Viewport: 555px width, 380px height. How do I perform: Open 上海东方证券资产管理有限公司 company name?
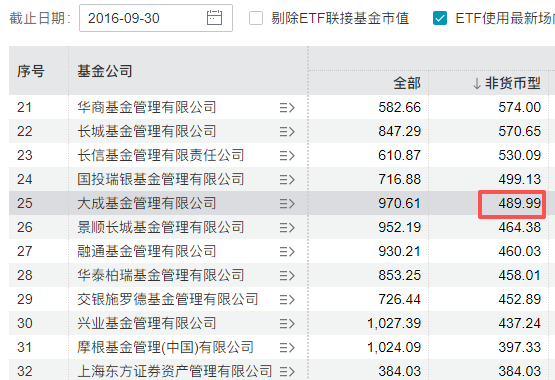(x=174, y=371)
